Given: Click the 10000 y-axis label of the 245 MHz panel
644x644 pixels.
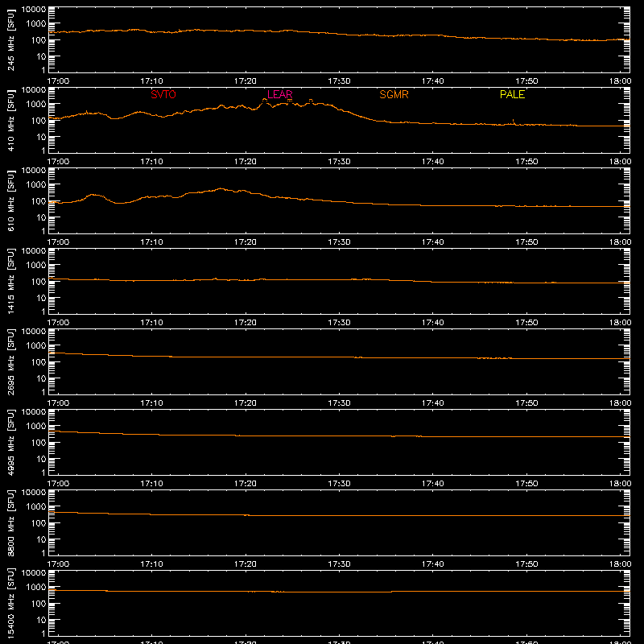Looking at the screenshot, I should coord(34,10).
